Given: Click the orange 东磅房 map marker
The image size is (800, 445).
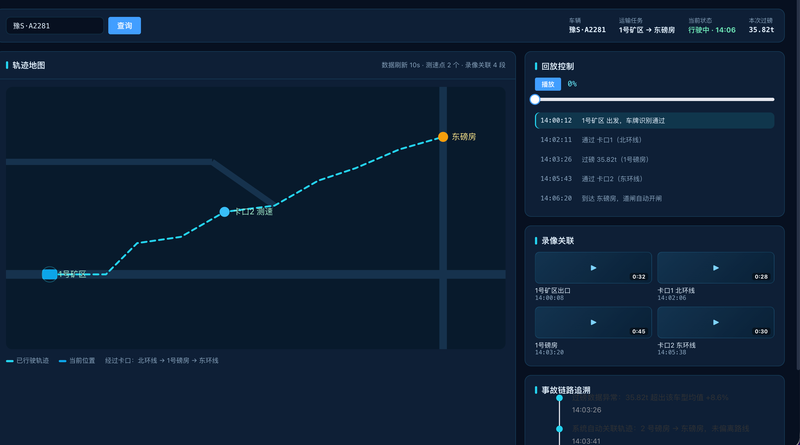Looking at the screenshot, I should point(443,137).
